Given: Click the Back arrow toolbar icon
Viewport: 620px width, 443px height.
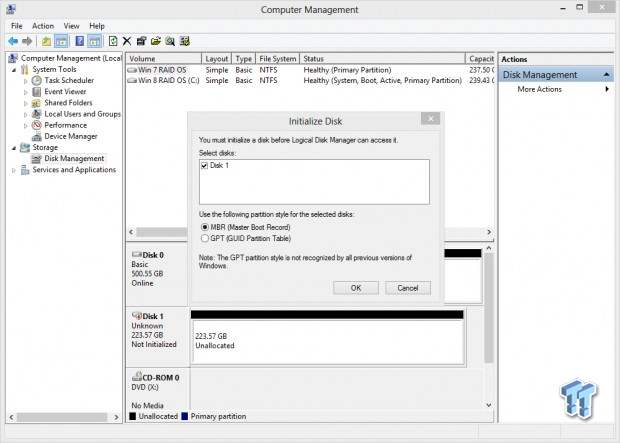Looking at the screenshot, I should (13, 41).
